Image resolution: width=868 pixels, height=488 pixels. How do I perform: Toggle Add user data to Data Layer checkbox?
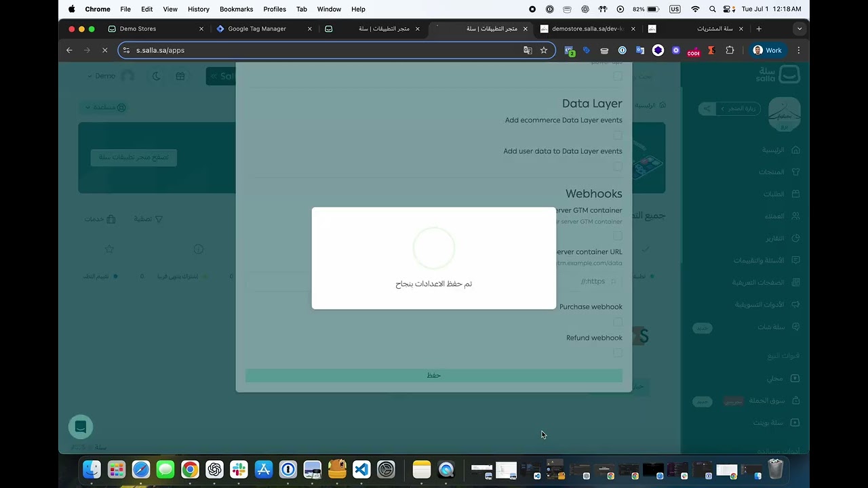618,167
